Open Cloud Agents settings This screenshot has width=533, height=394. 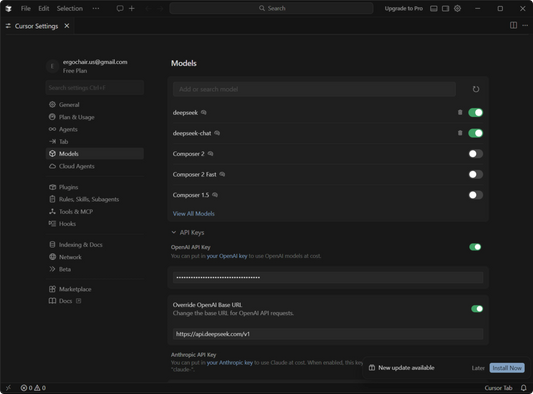[94, 166]
